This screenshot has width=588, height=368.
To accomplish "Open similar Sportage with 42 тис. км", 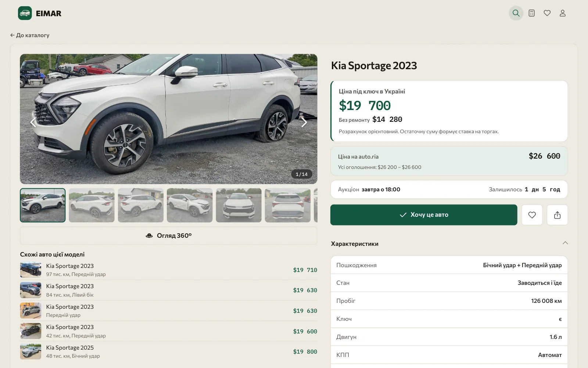I will (x=169, y=331).
